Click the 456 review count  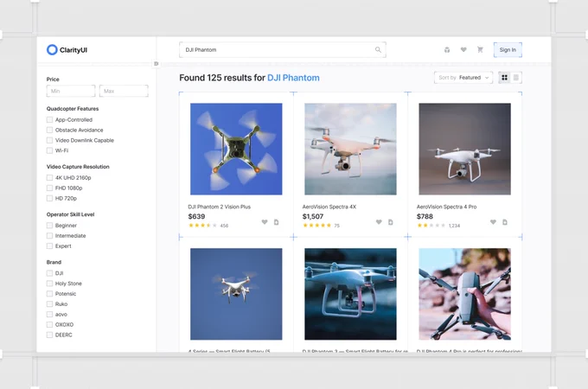[x=224, y=226]
